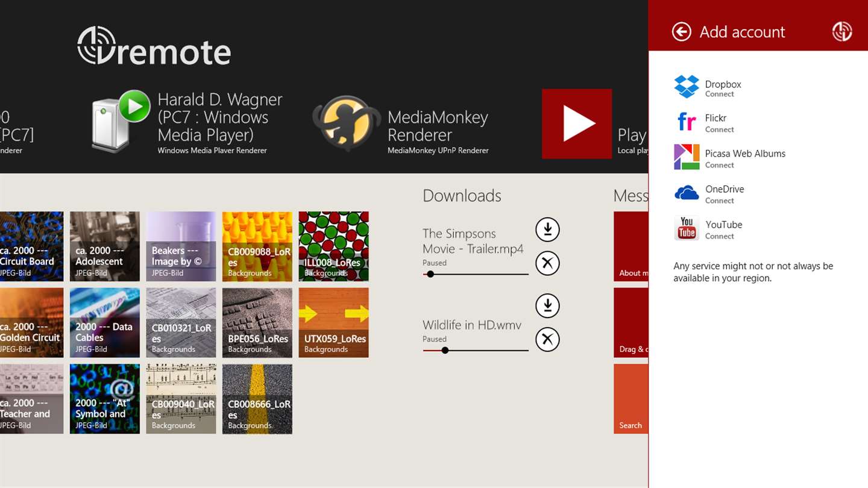
Task: Connect Picasa Web Albums account
Action: click(719, 165)
